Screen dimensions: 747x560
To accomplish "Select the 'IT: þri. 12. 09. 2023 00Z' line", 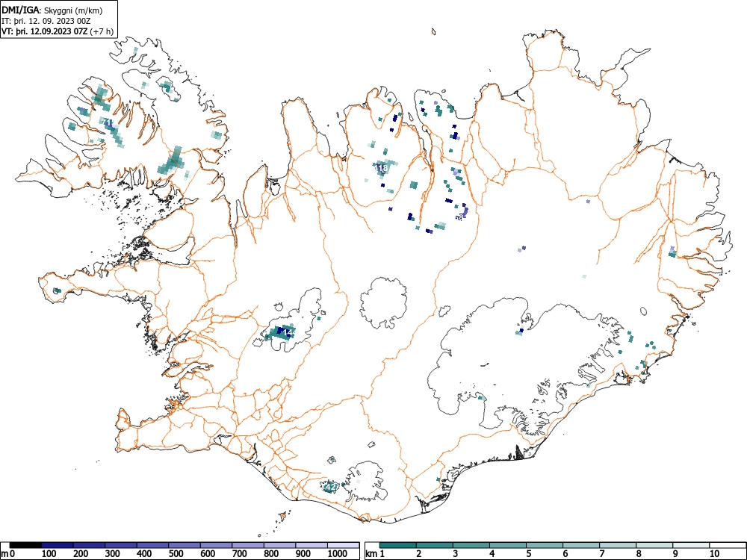I will click(x=46, y=21).
